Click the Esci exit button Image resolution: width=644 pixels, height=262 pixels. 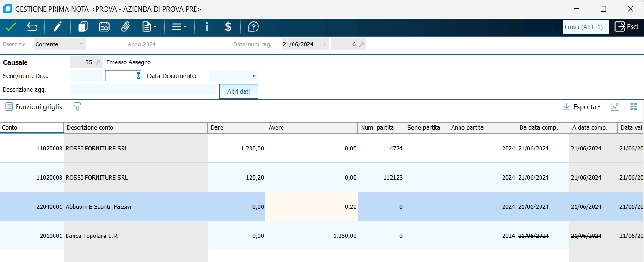click(x=626, y=27)
